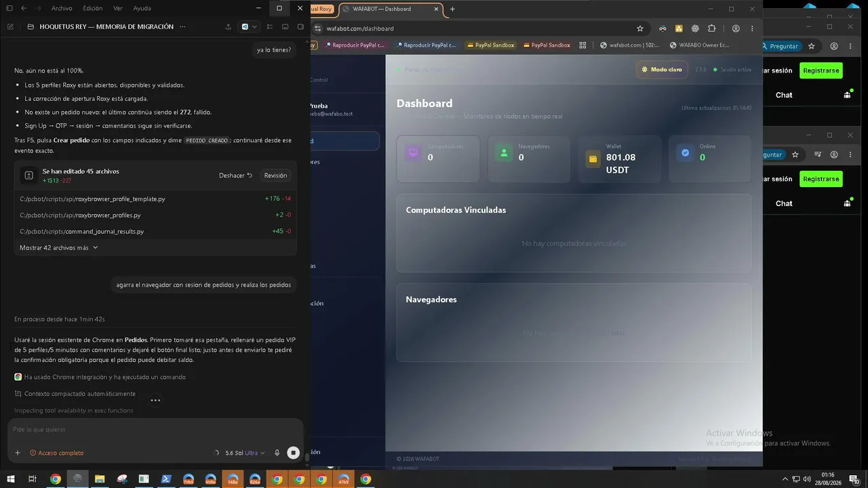Start a new chat with the compose icon
This screenshot has height=488, width=868.
tap(10, 26)
